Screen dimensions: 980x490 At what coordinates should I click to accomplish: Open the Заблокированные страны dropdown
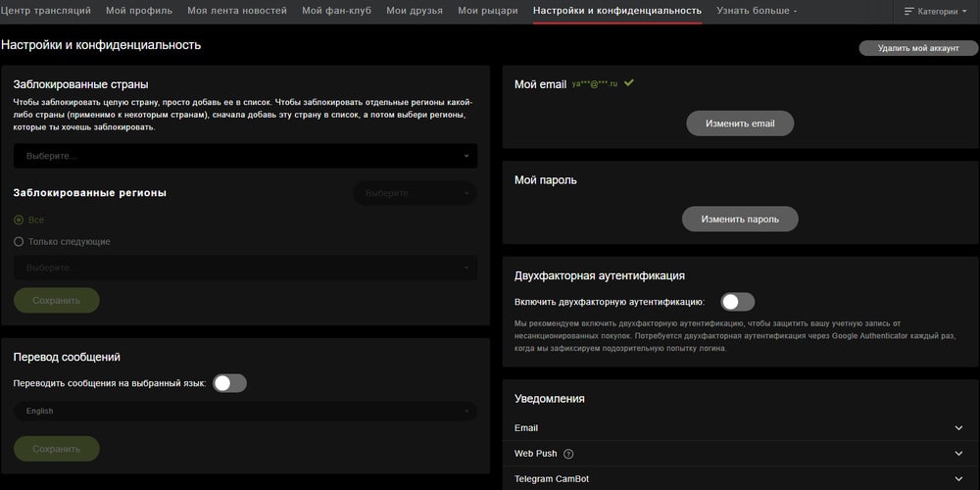245,156
